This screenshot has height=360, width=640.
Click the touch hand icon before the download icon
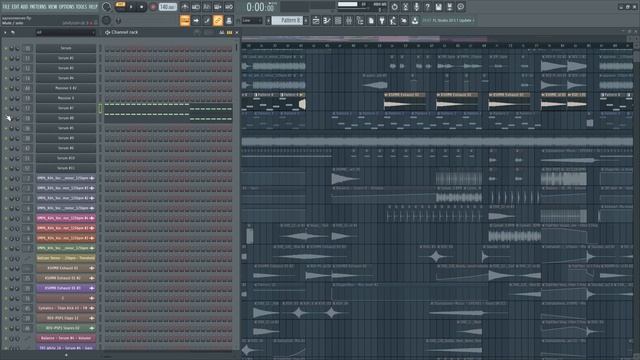click(404, 20)
